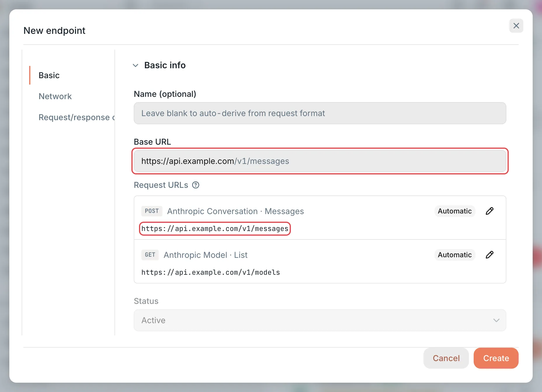Click the Basic info heading
542x392 pixels.
click(165, 65)
